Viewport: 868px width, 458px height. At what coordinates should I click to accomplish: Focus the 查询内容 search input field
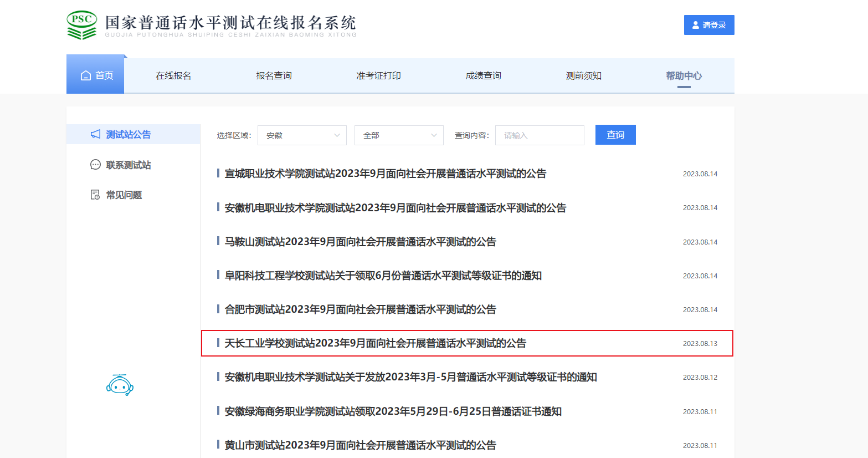point(540,135)
